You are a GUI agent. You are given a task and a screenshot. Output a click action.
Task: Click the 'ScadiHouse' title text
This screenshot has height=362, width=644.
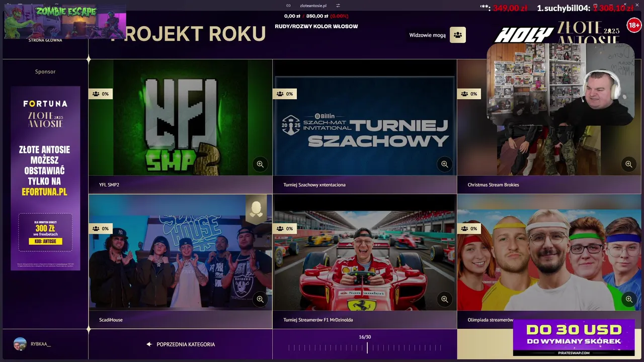(x=111, y=320)
